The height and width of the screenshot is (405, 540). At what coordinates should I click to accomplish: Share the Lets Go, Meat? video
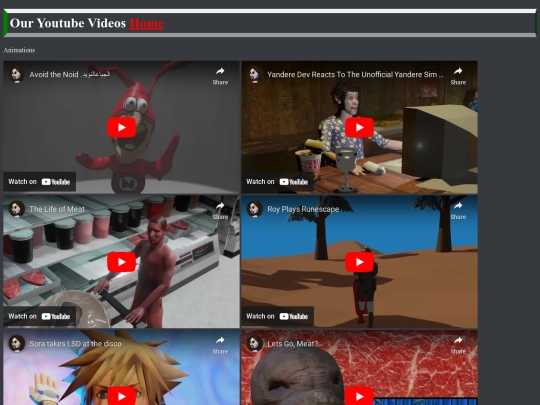click(x=458, y=345)
